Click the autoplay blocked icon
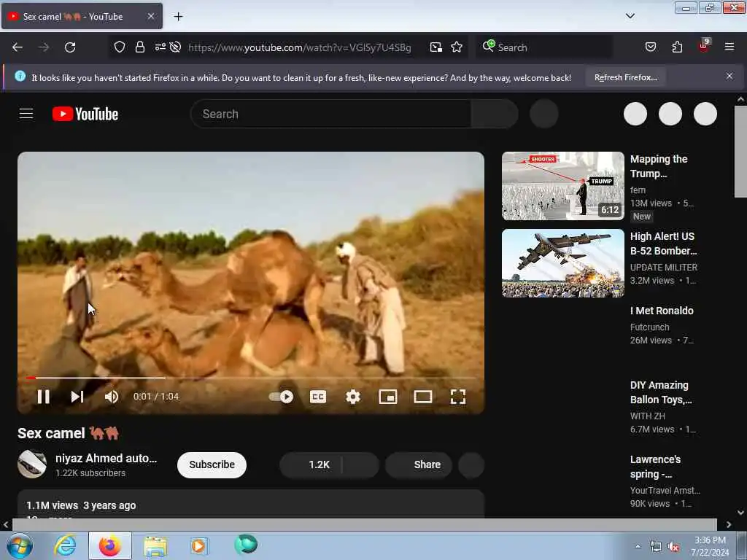747x560 pixels. (x=175, y=47)
